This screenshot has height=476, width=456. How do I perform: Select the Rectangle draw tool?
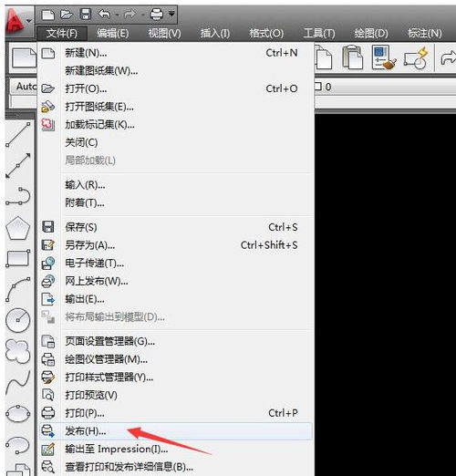pyautogui.click(x=18, y=259)
